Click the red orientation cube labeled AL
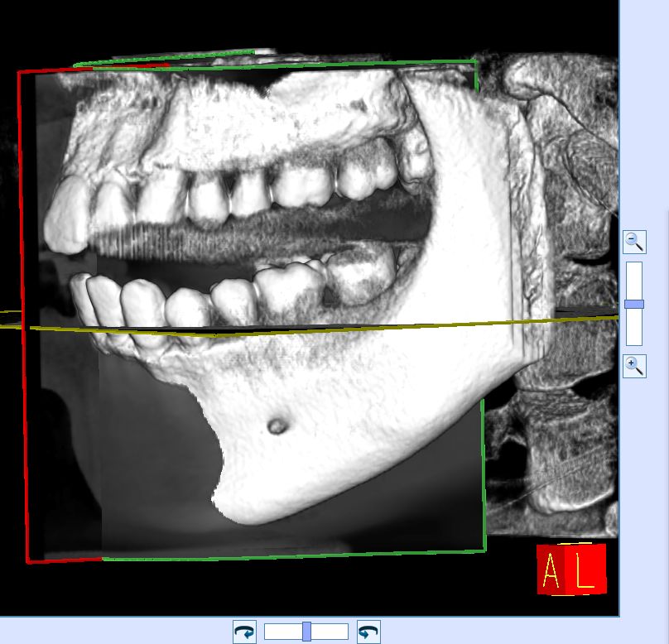Screen dimensions: 669x644 [x=571, y=569]
